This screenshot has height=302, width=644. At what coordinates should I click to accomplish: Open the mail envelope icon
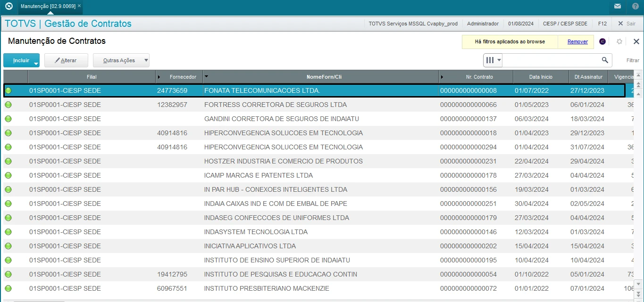click(x=618, y=6)
